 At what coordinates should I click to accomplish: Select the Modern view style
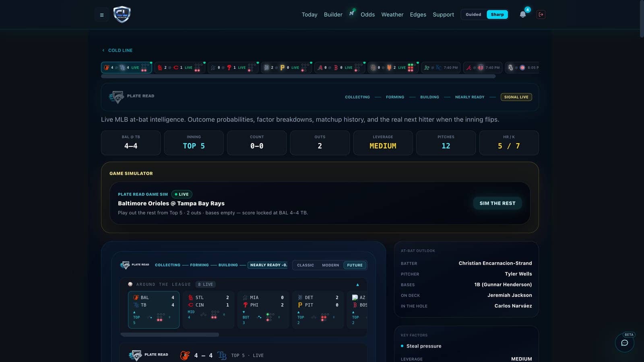tap(330, 265)
